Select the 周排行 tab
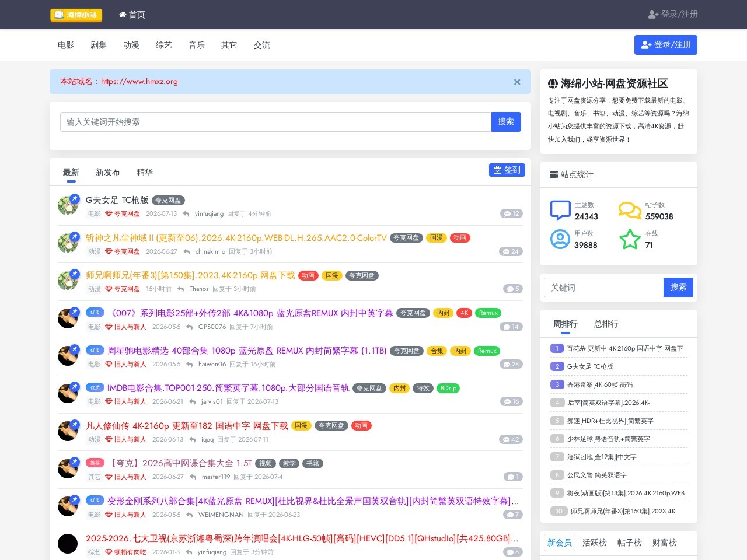This screenshot has width=747, height=560. click(565, 324)
